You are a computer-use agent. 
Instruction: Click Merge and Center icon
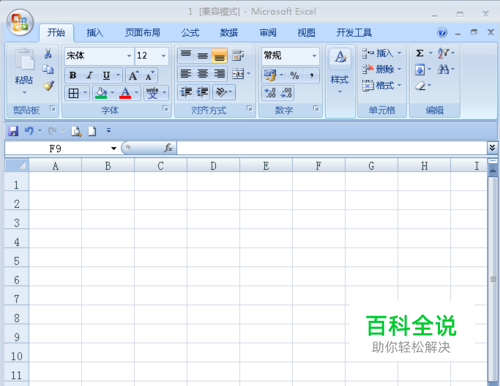click(238, 74)
